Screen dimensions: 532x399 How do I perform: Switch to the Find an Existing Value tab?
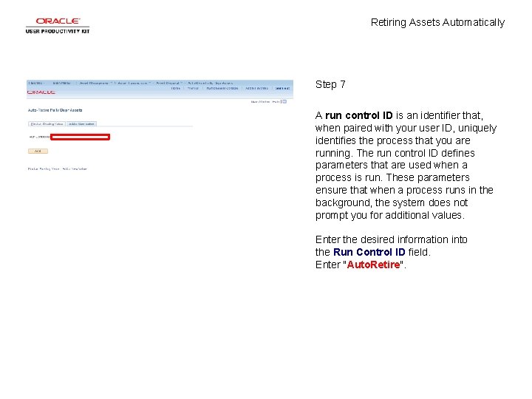47,124
